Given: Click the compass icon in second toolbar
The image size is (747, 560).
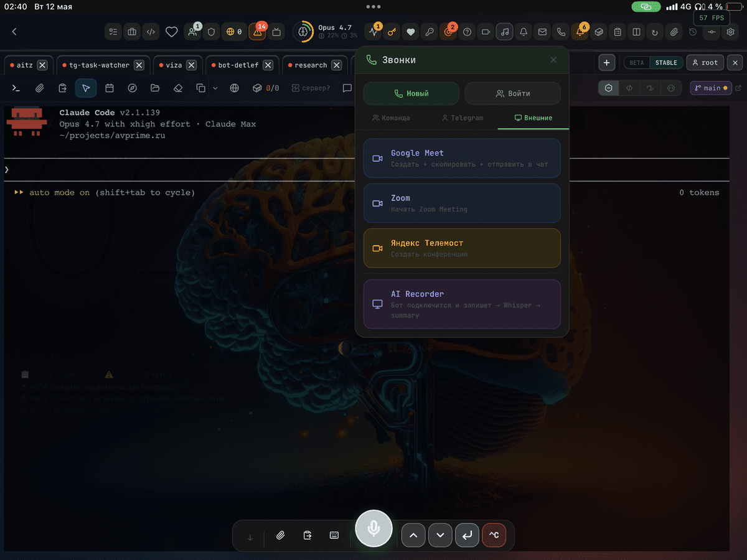Looking at the screenshot, I should pyautogui.click(x=133, y=88).
